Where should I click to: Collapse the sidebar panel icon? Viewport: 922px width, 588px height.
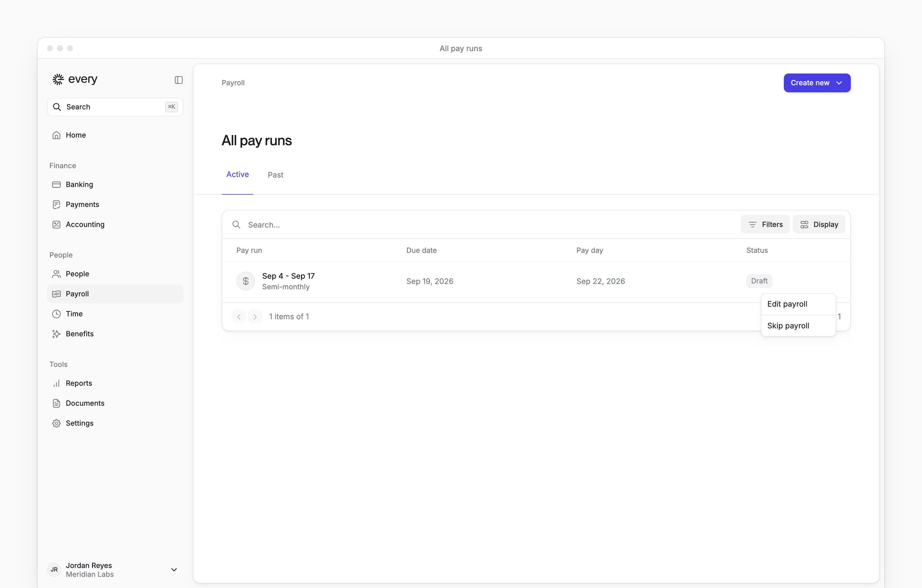[x=178, y=80]
